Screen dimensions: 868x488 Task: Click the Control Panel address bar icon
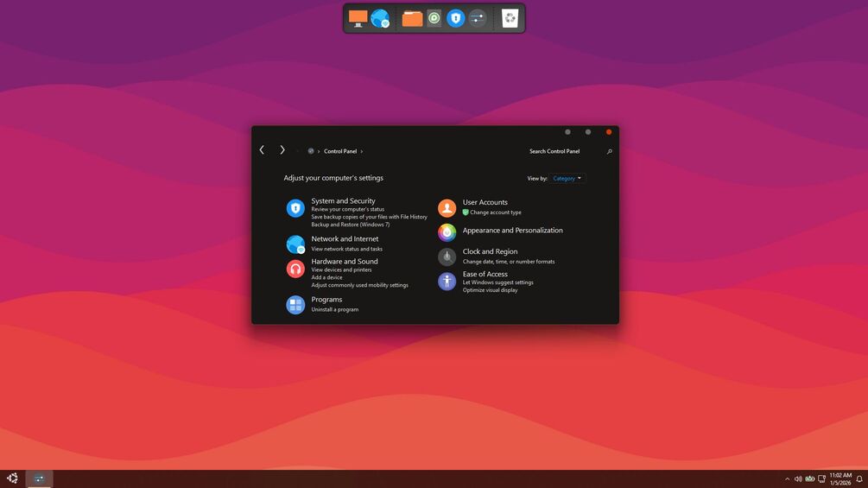(x=311, y=151)
